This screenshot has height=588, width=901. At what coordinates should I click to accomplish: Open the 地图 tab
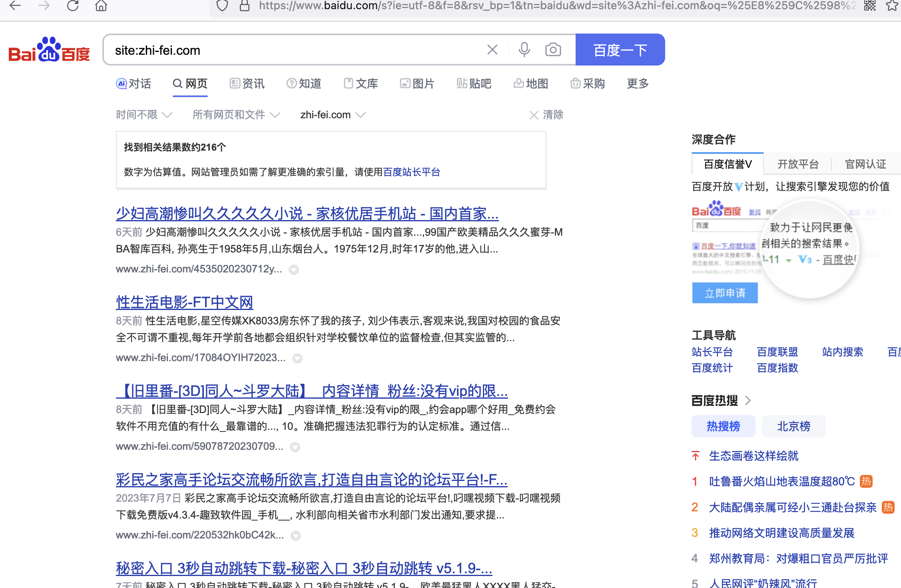(x=530, y=83)
